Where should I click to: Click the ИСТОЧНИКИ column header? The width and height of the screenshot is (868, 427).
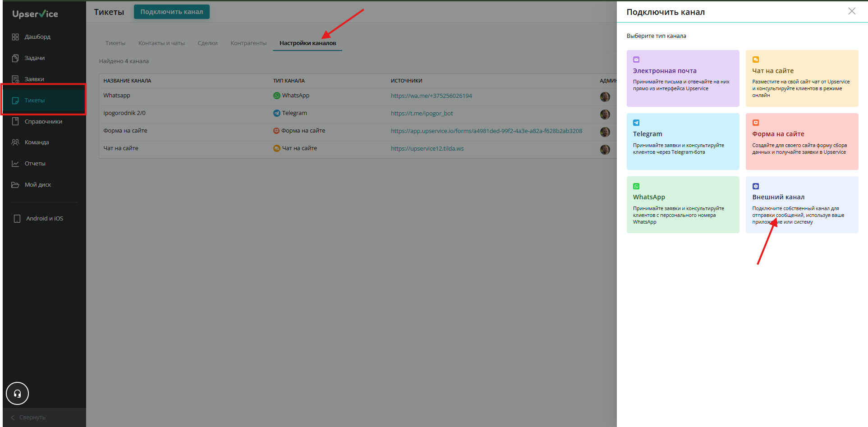point(406,81)
